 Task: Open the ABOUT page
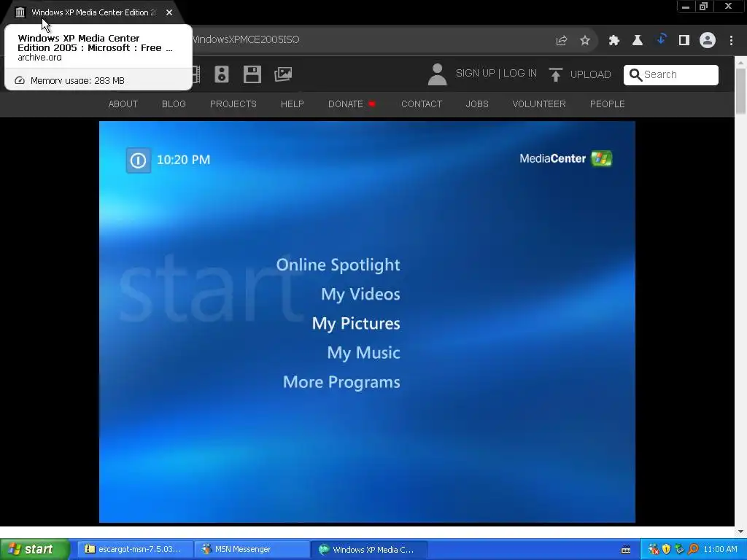123,104
